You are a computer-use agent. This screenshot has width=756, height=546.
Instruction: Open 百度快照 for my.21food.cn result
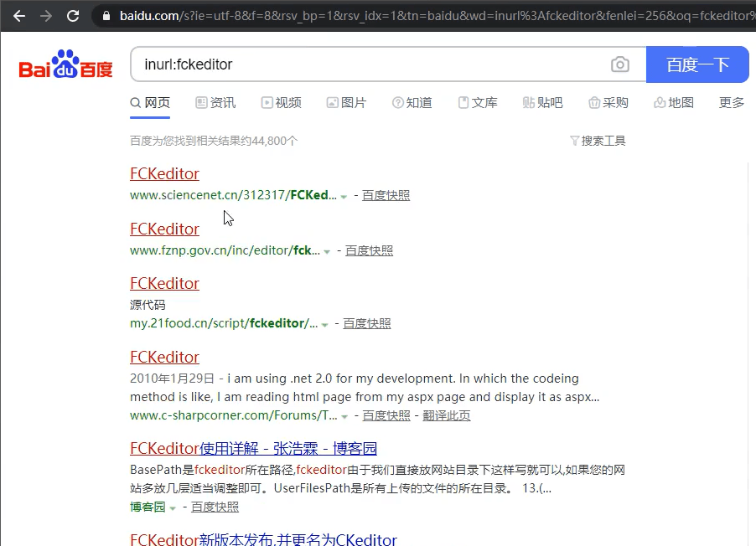(x=367, y=323)
